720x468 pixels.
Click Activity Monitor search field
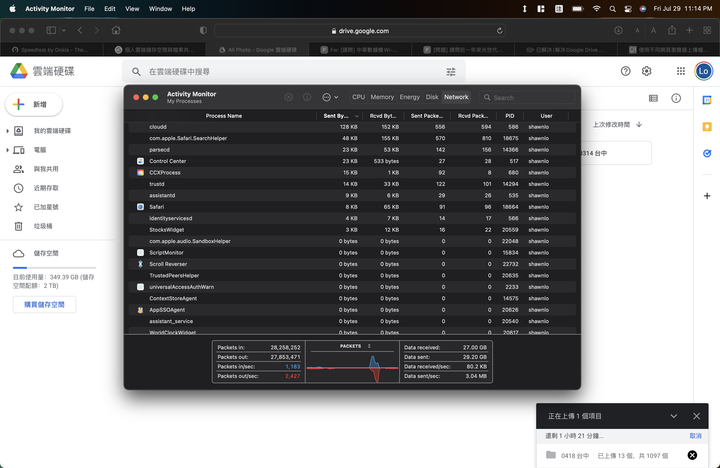point(527,97)
